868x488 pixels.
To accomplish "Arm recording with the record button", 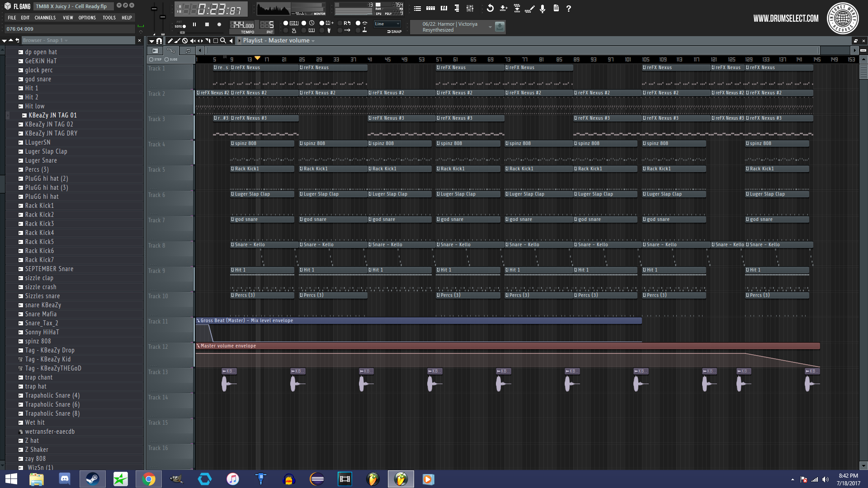I will [x=219, y=24].
